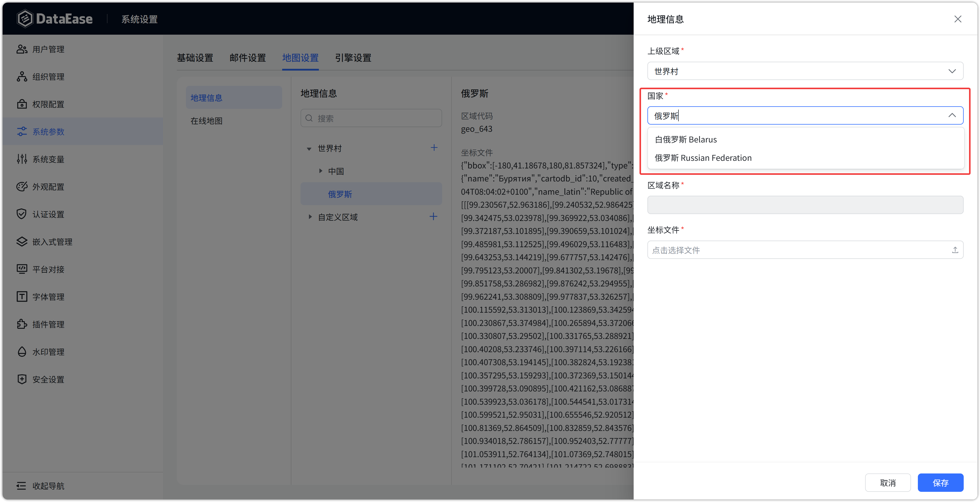This screenshot has height=502, width=980.
Task: Open 外观配置 in the sidebar
Action: coord(83,187)
